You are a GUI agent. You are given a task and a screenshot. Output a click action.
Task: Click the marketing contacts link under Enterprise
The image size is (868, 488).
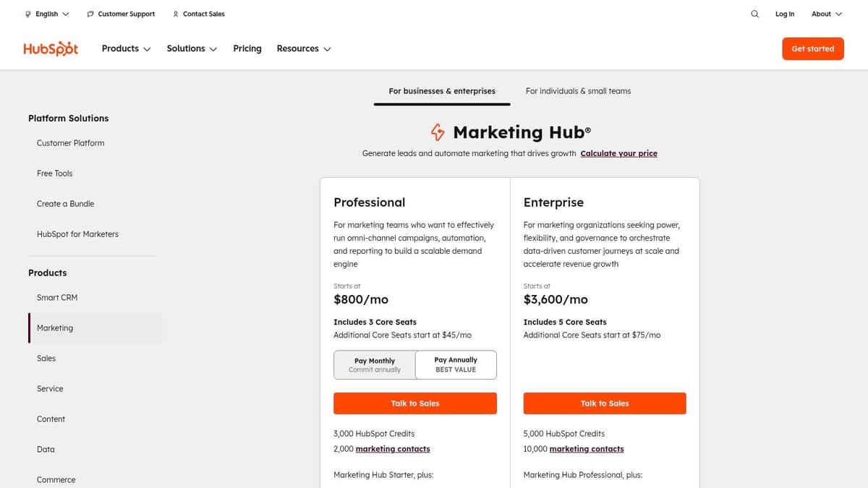coord(586,448)
